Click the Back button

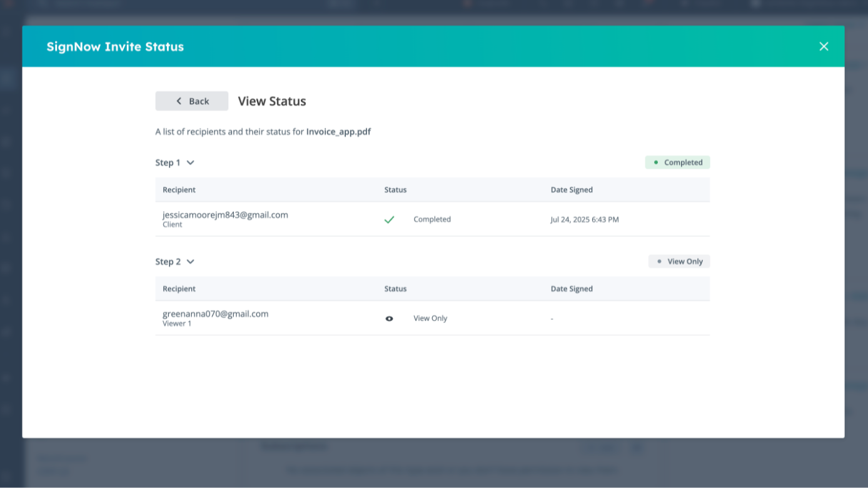tap(191, 101)
